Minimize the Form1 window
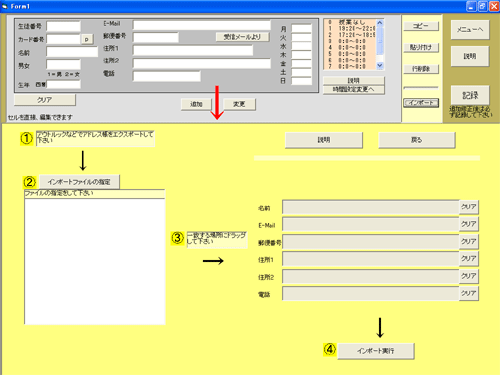500x375 pixels. pyautogui.click(x=471, y=6)
